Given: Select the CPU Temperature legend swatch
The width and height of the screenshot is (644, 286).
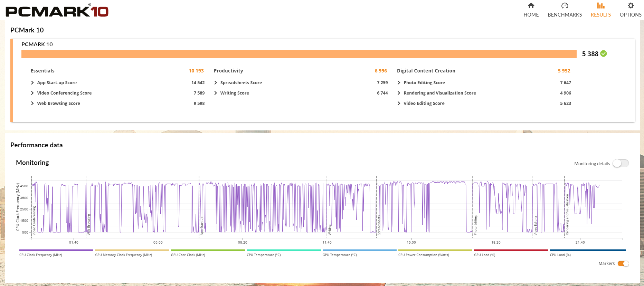Looking at the screenshot, I should pos(284,250).
